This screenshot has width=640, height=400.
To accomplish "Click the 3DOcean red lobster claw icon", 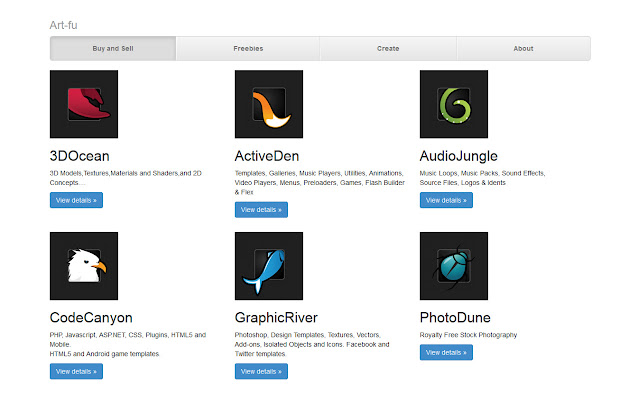I will tap(84, 104).
